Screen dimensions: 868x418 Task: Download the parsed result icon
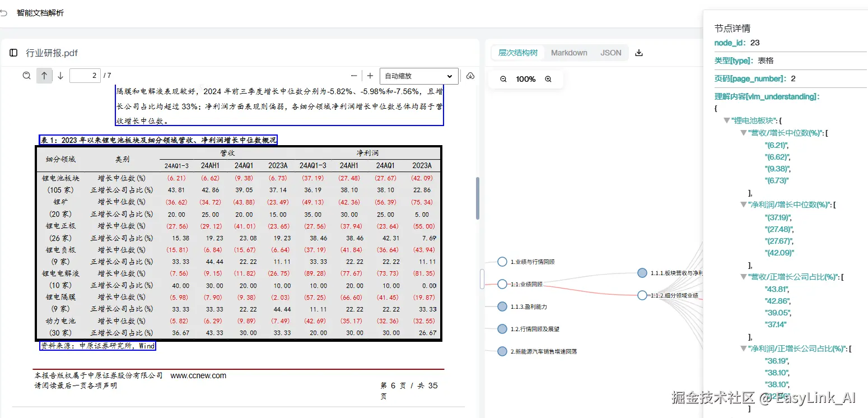click(x=639, y=53)
